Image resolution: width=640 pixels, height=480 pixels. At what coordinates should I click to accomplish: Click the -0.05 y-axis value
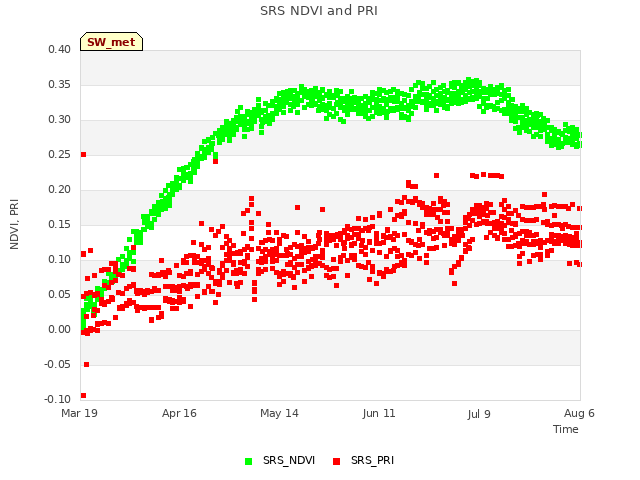(58, 364)
